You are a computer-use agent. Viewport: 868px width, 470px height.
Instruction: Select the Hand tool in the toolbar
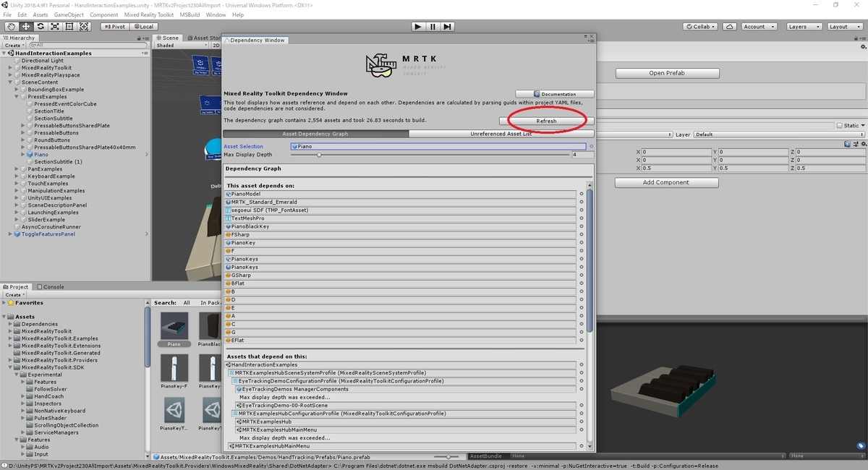11,26
